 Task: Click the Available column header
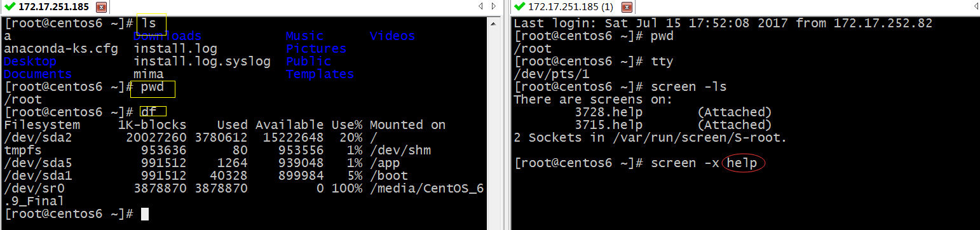[289, 125]
